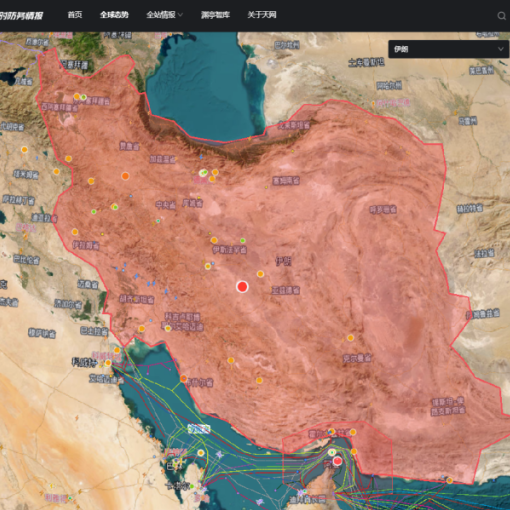Viewport: 510px width, 510px height.
Task: Select the large red marker in central Iran
Action: (x=242, y=286)
